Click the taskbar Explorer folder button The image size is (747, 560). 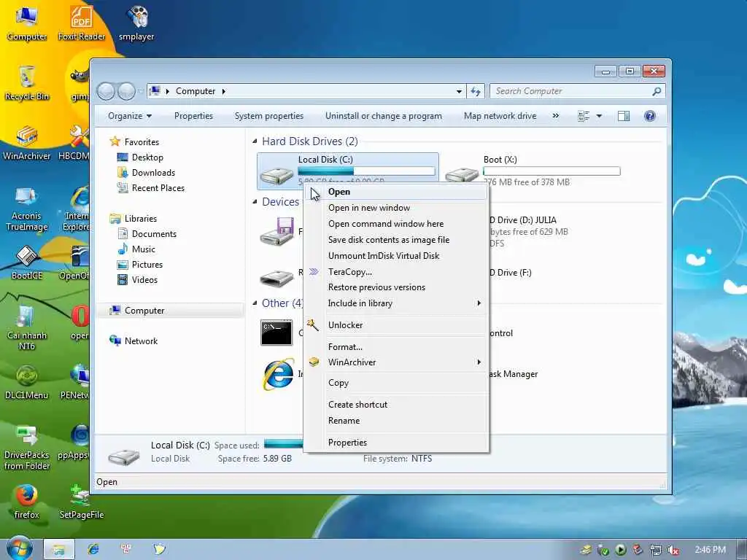point(58,549)
